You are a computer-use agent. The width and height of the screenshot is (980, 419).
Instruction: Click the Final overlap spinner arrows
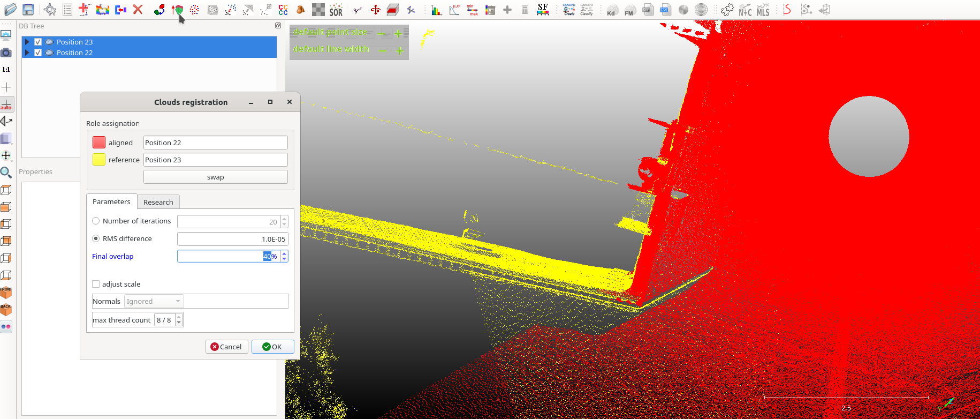coord(284,256)
